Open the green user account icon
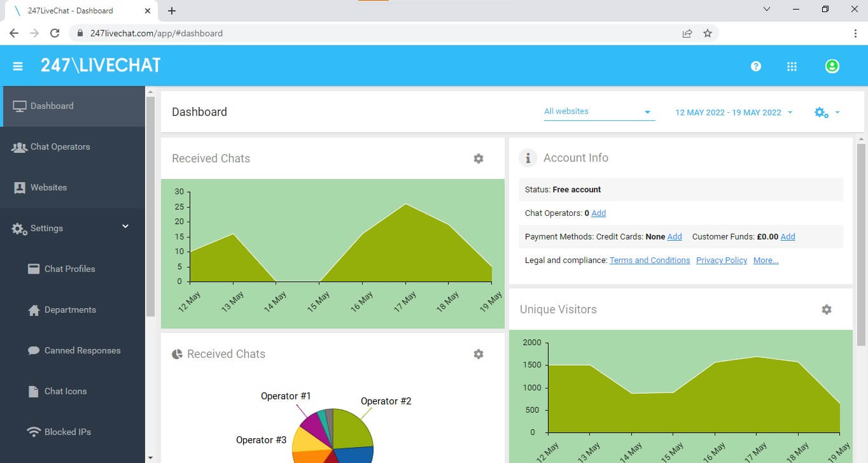This screenshot has height=463, width=868. (832, 66)
